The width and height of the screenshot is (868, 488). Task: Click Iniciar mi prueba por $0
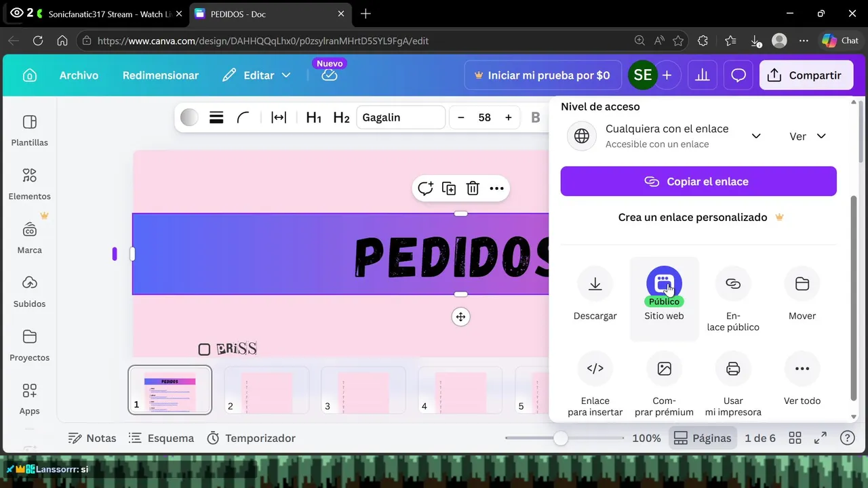pyautogui.click(x=542, y=75)
